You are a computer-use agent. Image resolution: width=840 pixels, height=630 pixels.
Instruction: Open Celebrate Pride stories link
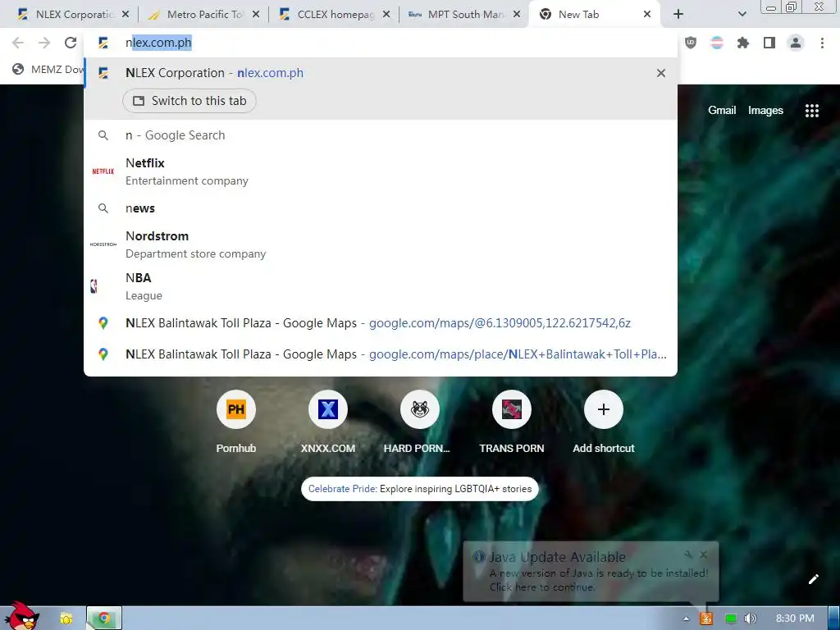coord(420,489)
